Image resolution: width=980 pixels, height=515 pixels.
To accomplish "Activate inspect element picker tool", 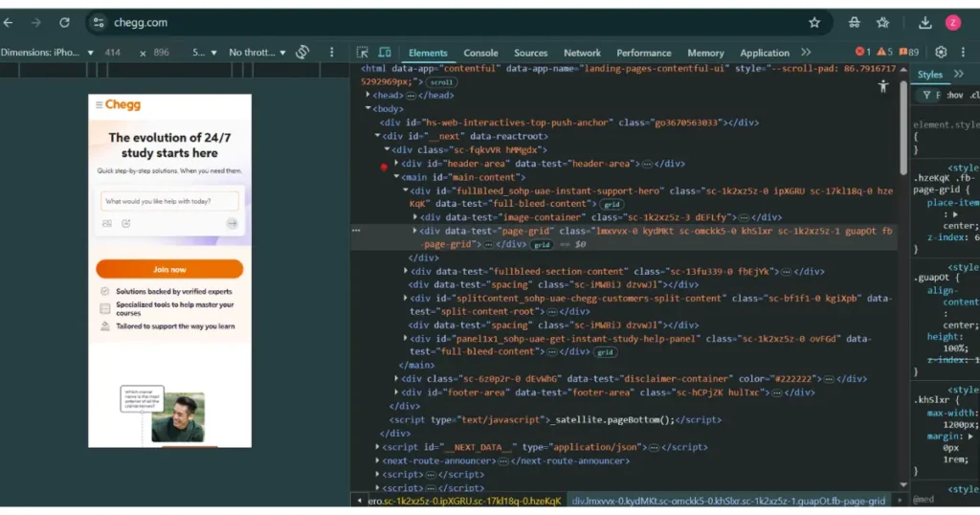I will click(363, 53).
